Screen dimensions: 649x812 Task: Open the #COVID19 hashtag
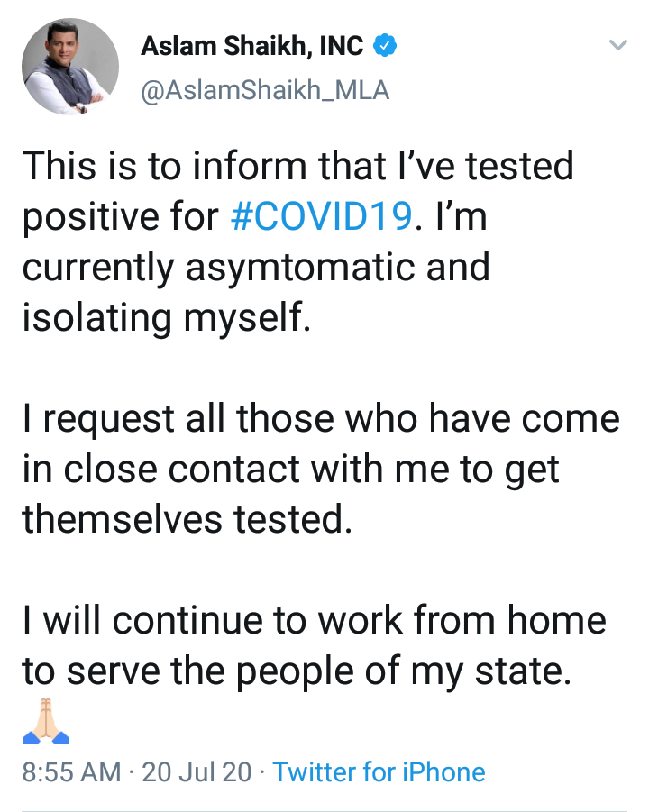[x=324, y=217]
